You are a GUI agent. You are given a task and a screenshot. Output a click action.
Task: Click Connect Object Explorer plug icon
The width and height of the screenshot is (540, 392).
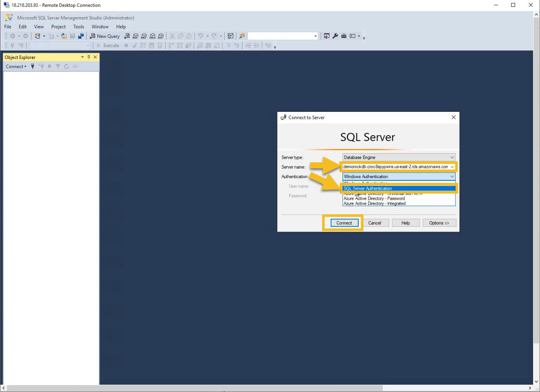(x=33, y=66)
